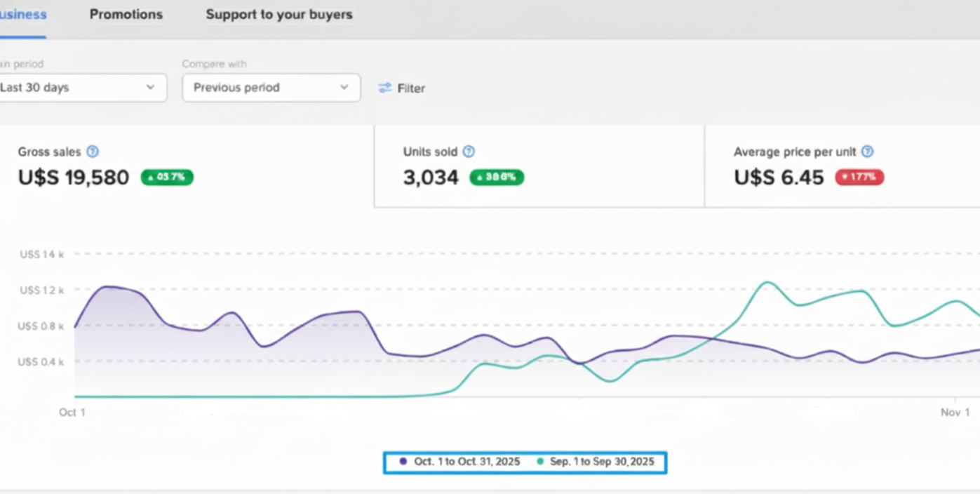Image resolution: width=980 pixels, height=494 pixels.
Task: Expand the Previous period compare dropdown
Action: coord(271,88)
